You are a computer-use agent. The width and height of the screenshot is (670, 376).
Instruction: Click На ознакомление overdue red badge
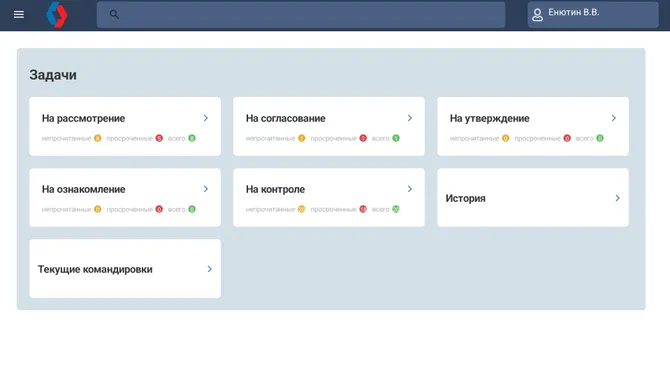point(159,209)
